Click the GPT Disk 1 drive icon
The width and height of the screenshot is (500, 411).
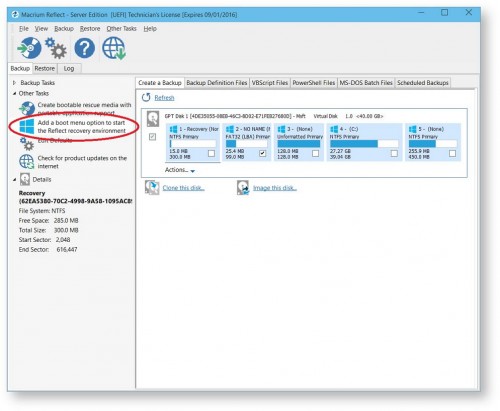pyautogui.click(x=153, y=119)
